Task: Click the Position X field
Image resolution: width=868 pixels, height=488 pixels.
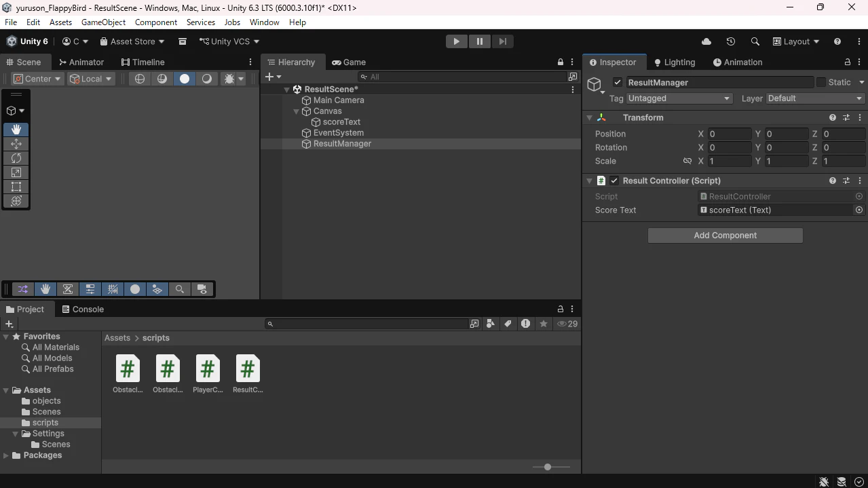Action: (730, 134)
